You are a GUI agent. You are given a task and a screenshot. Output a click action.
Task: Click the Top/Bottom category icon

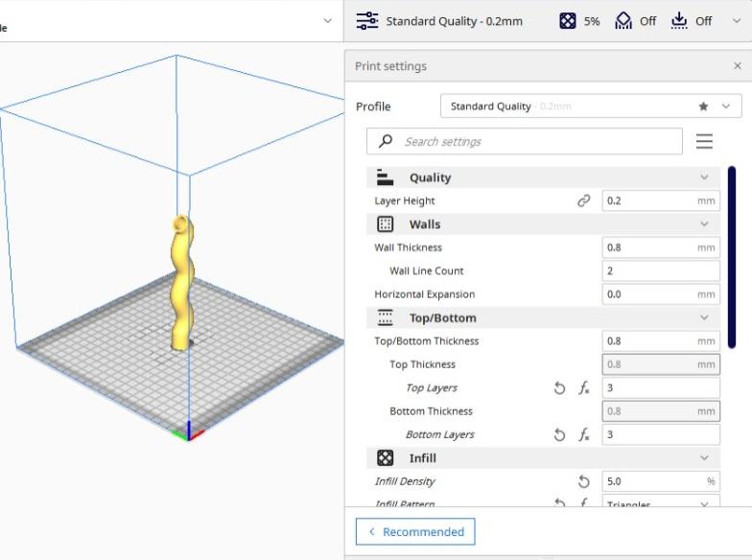coord(385,318)
